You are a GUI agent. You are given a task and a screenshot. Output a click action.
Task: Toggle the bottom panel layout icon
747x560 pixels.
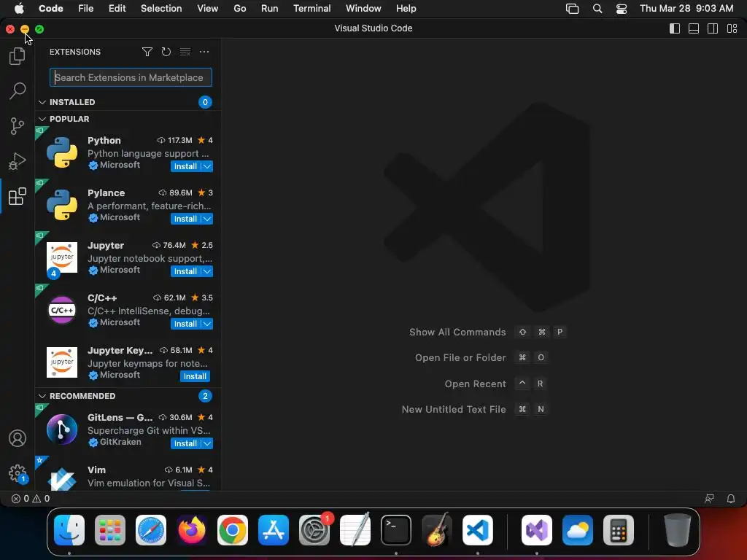tap(694, 28)
